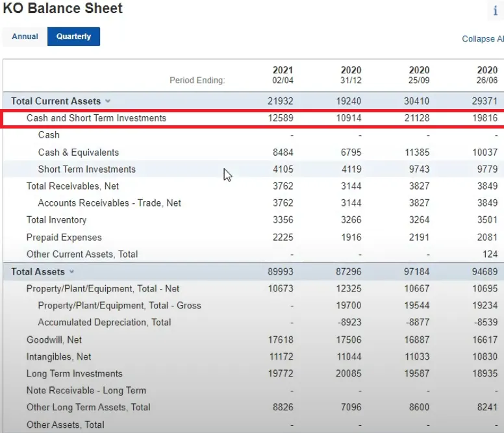Click Cash and Short Term Investments value 21128

417,118
